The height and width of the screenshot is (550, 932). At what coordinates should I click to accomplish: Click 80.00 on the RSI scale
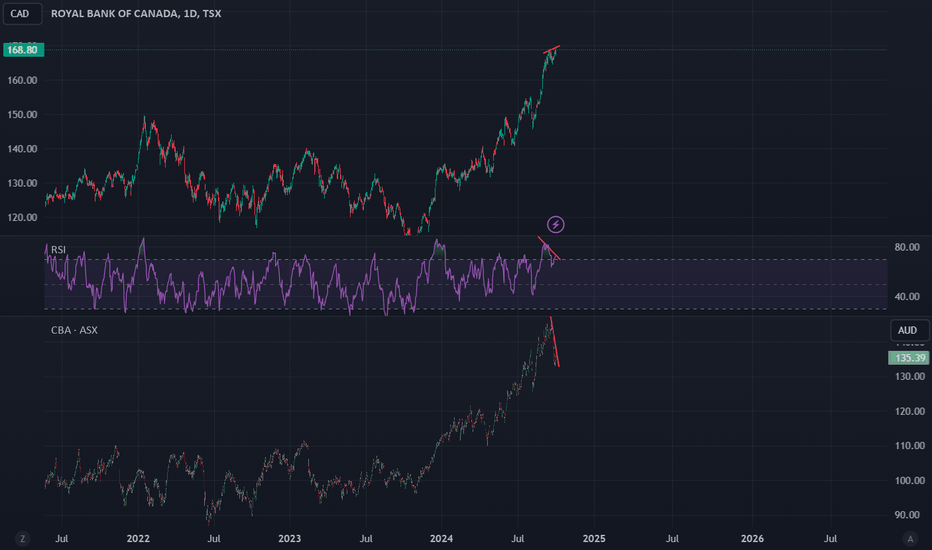(907, 247)
